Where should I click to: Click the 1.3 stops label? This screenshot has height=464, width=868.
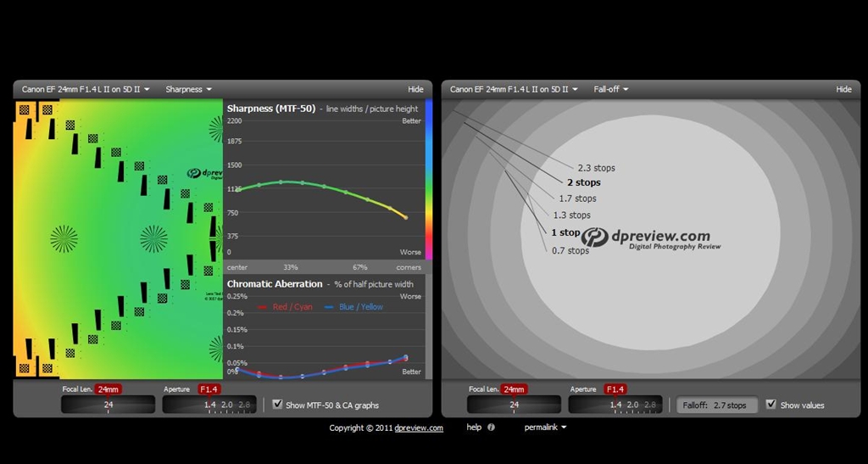point(572,215)
